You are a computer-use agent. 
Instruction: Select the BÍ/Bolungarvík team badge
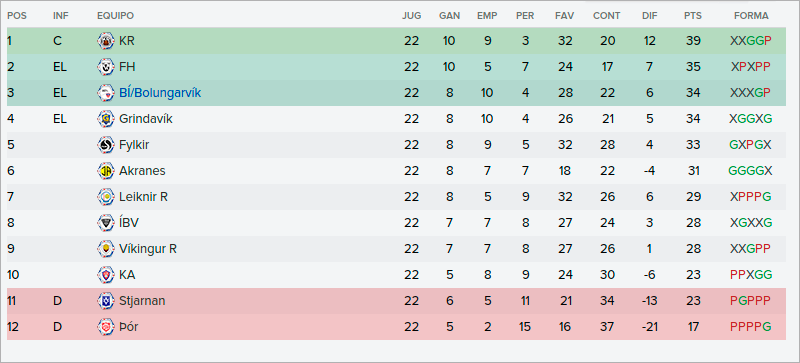[106, 93]
